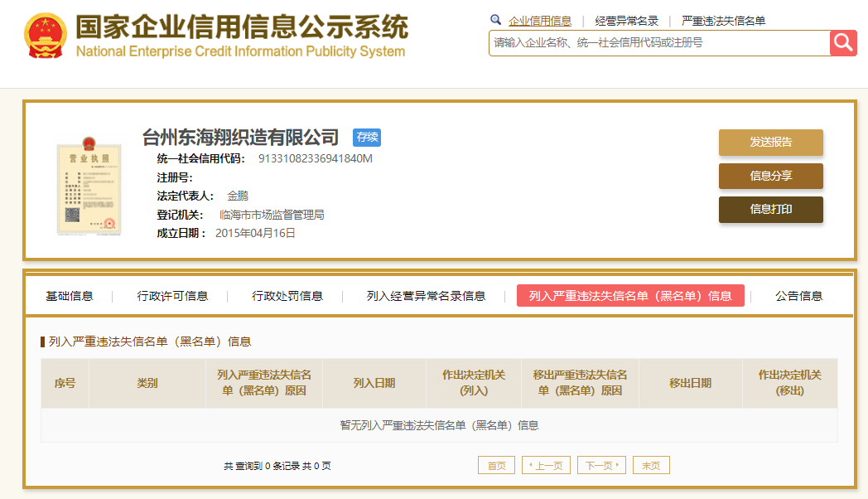The height and width of the screenshot is (499, 868).
Task: Switch to the 行政处罚信息 tab
Action: pyautogui.click(x=287, y=296)
